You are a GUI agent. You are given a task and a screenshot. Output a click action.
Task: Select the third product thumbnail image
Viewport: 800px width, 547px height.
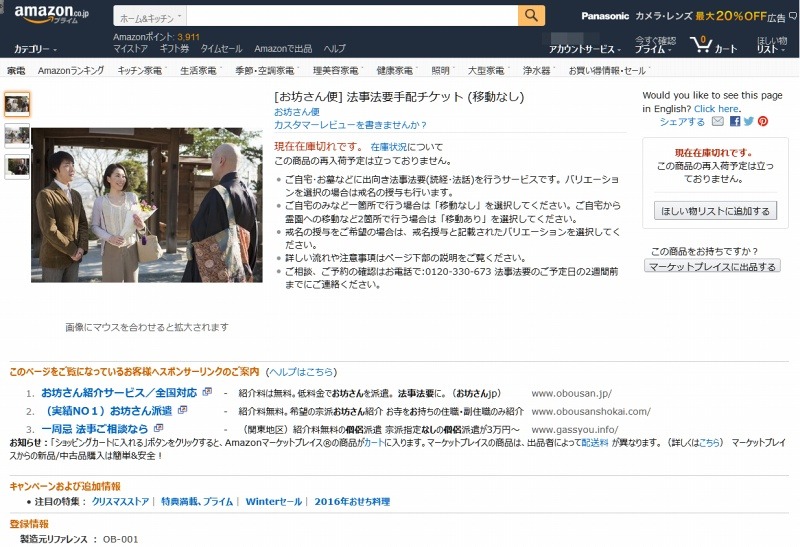pos(17,167)
